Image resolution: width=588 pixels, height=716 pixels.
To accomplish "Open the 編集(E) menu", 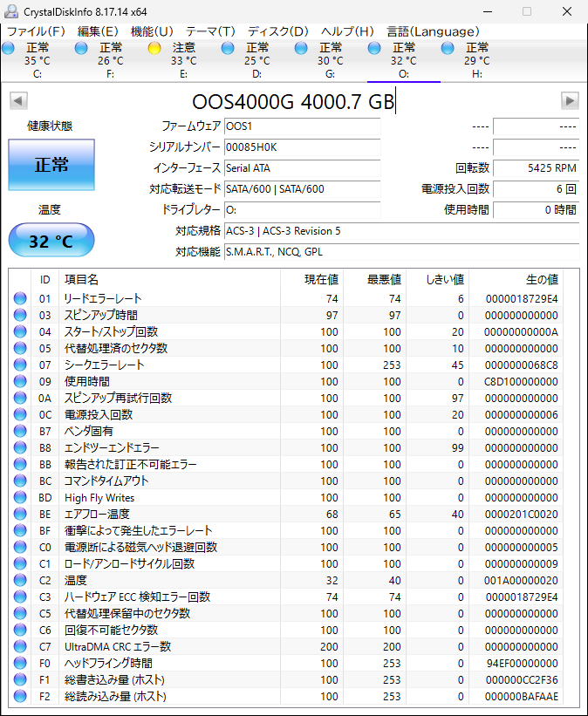I will (x=98, y=31).
